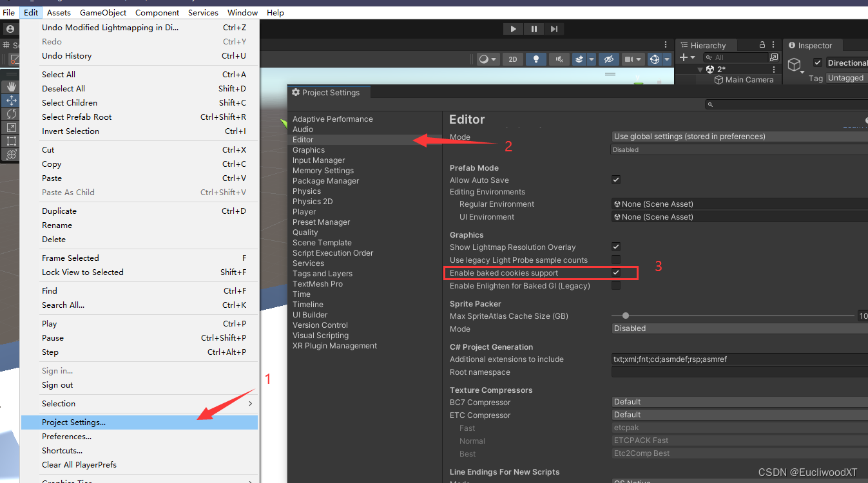Select Quality in Project Settings list
The width and height of the screenshot is (868, 483).
pyautogui.click(x=305, y=232)
